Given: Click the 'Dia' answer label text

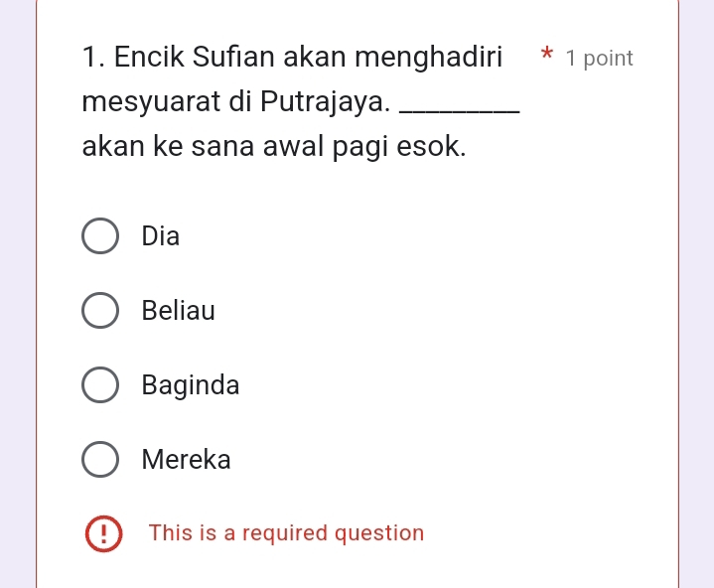Looking at the screenshot, I should (161, 236).
